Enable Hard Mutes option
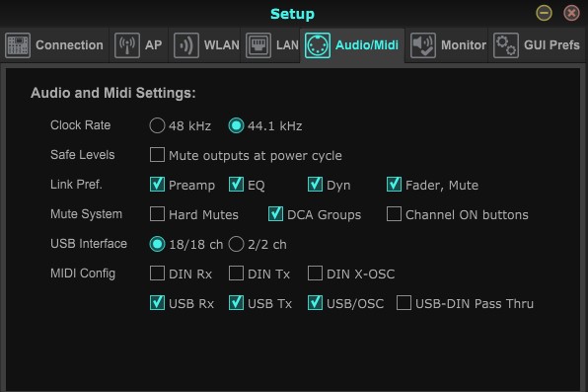 point(157,214)
